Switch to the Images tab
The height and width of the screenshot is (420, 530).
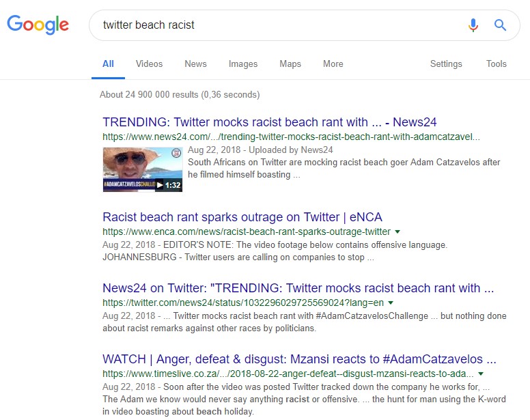243,64
